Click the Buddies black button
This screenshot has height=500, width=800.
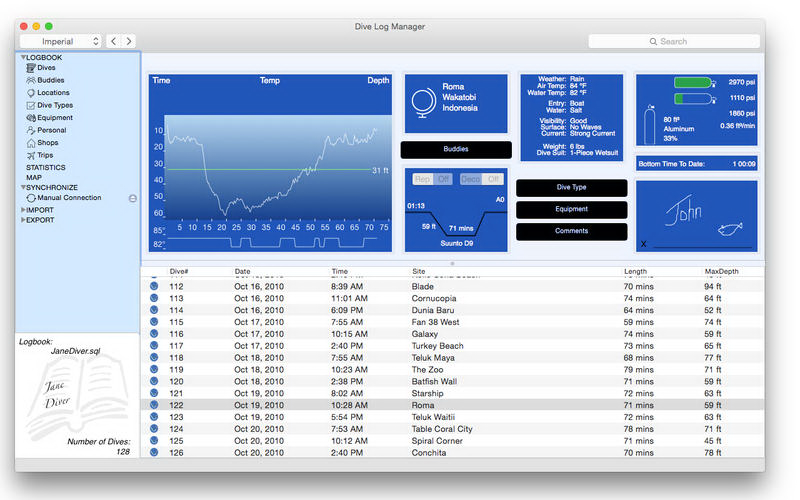tap(456, 149)
